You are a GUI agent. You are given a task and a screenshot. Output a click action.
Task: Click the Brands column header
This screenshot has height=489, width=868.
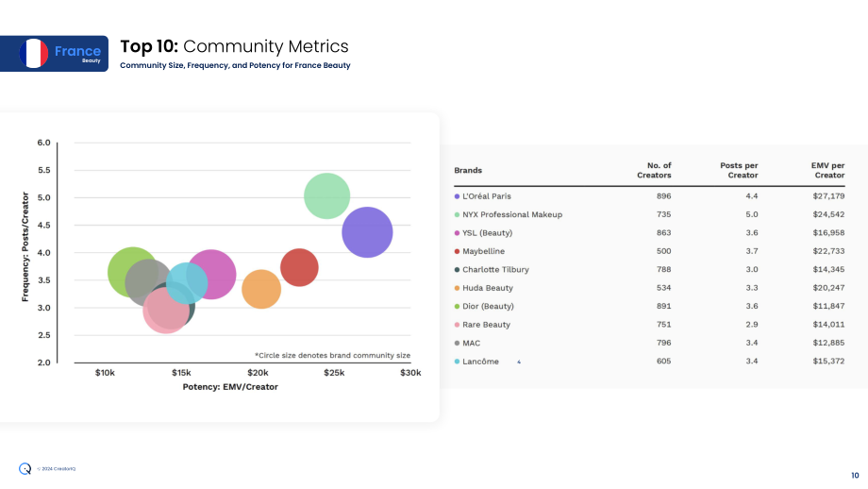click(x=468, y=171)
